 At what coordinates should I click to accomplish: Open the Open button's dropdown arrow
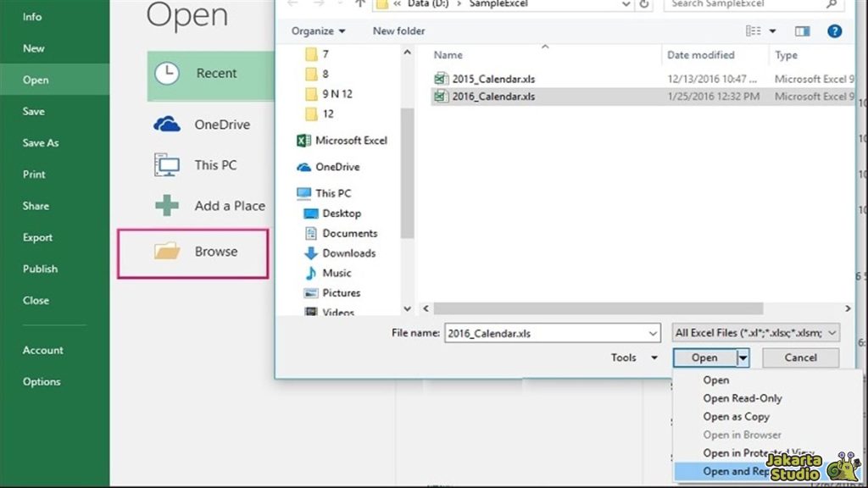coord(743,357)
